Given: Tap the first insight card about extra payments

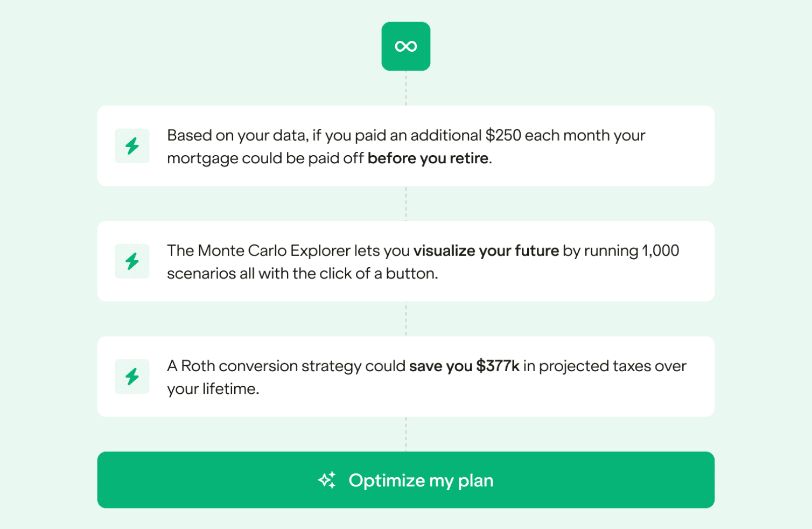Looking at the screenshot, I should [x=405, y=146].
